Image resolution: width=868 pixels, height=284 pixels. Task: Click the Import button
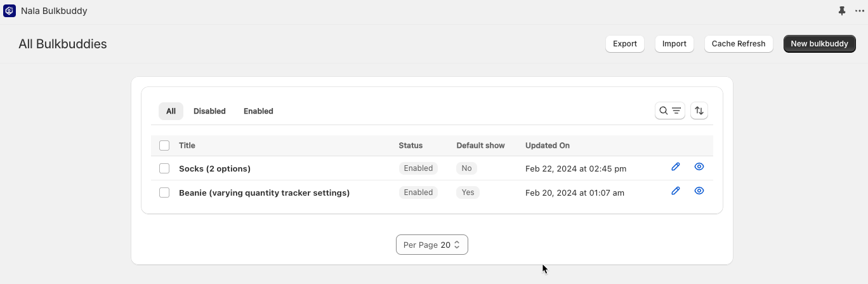coord(674,44)
